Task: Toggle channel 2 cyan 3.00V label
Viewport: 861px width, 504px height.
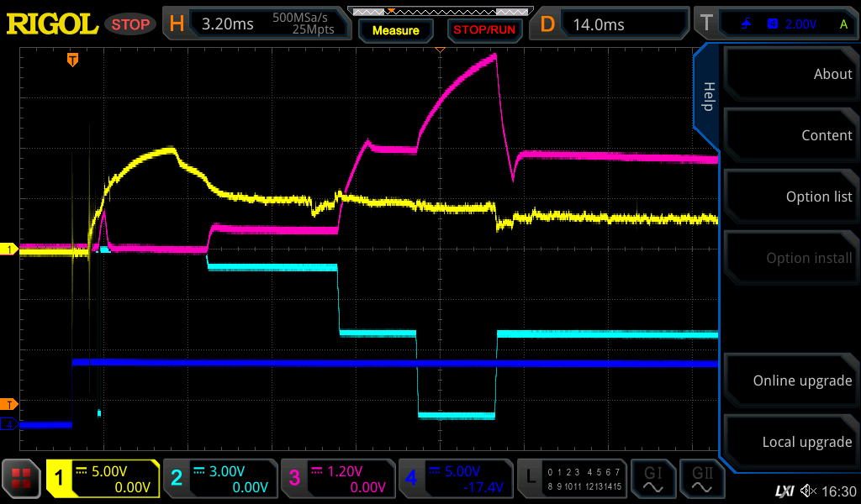Action: [219, 479]
